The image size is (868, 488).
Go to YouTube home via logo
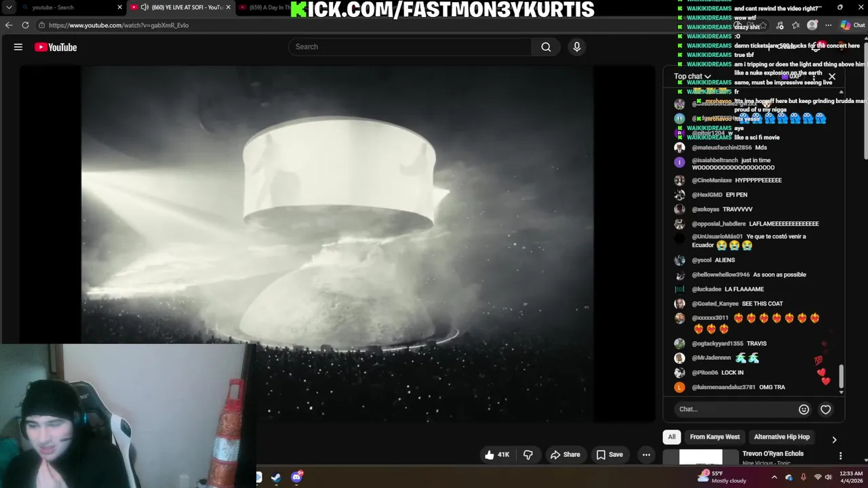click(x=56, y=47)
